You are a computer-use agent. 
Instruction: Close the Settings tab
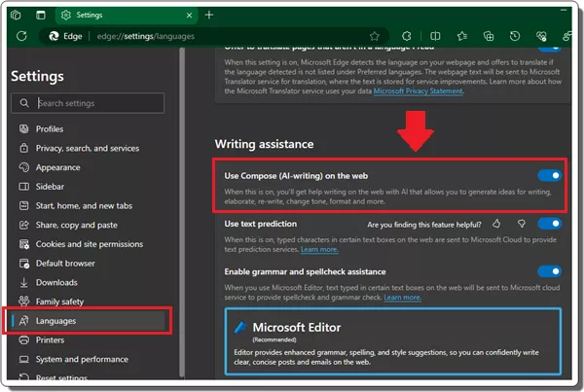(189, 16)
